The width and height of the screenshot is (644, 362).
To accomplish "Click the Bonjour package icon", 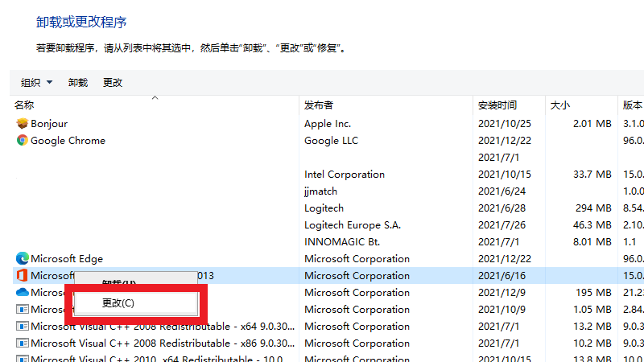I will (23, 124).
